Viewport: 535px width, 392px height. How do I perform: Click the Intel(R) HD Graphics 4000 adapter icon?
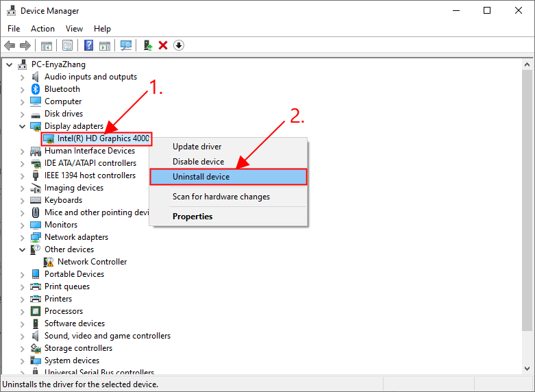pos(49,138)
